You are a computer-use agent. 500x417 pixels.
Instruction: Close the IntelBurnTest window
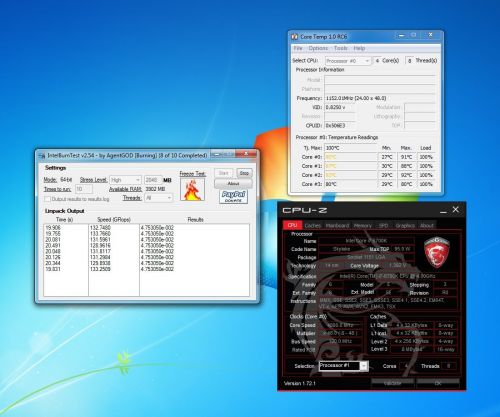coord(246,154)
